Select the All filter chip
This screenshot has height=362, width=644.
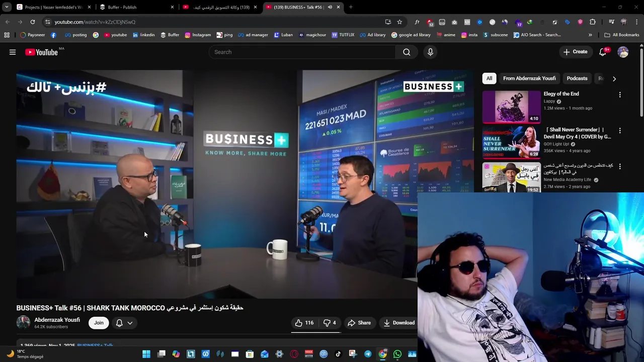489,78
